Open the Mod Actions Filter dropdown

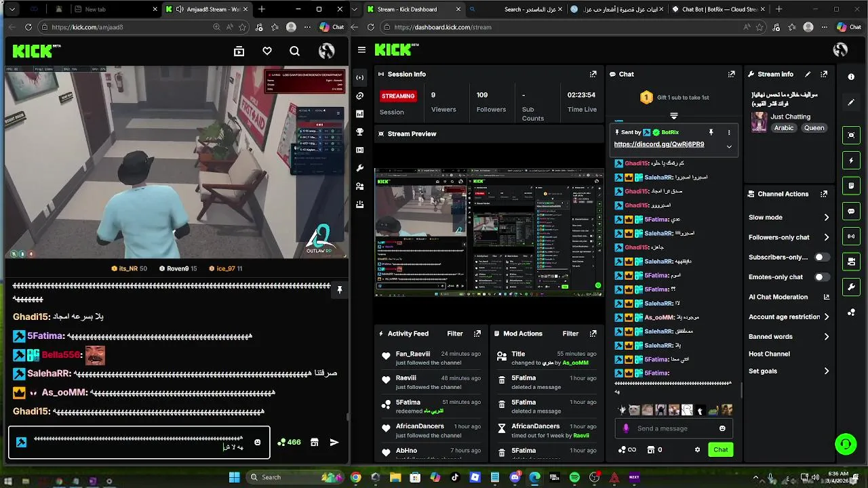571,333
